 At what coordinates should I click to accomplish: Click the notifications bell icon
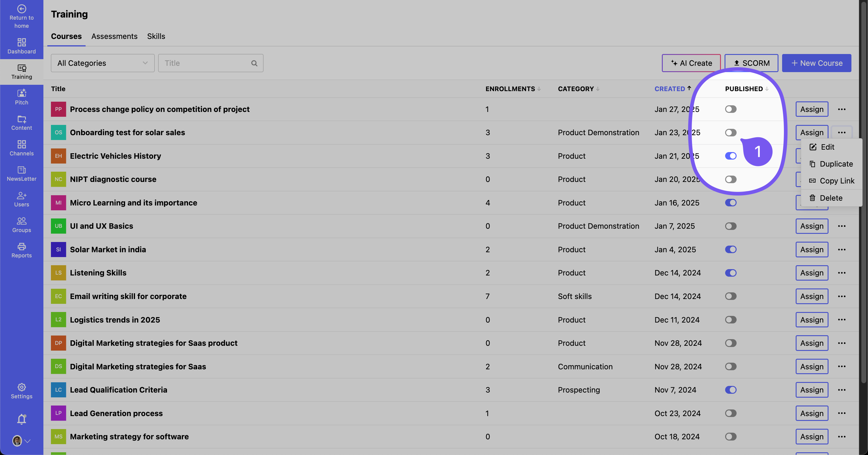(22, 419)
